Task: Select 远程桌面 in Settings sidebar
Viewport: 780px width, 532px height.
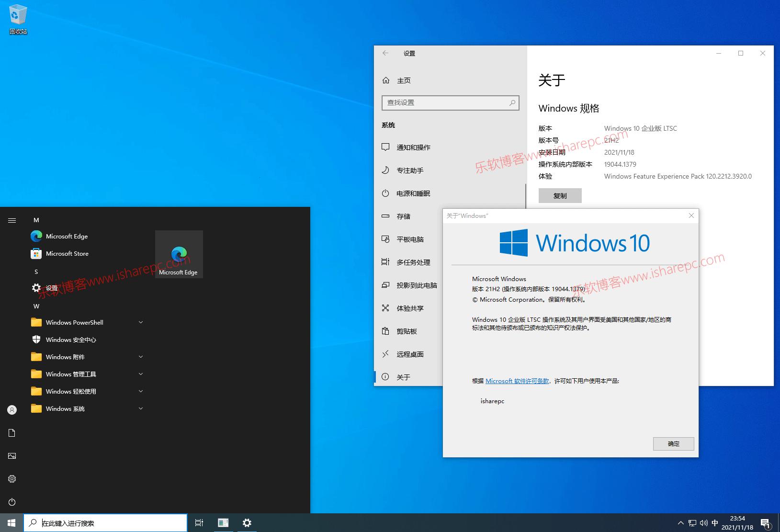Action: tap(408, 354)
